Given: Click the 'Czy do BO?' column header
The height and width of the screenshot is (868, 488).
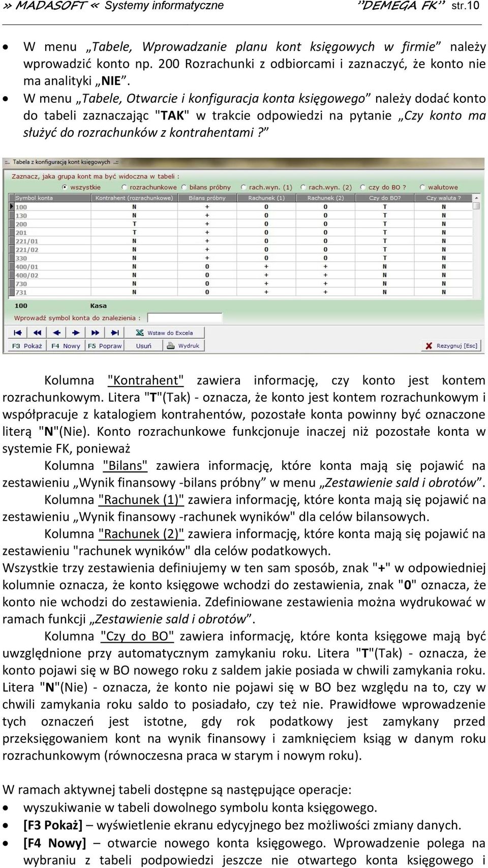Looking at the screenshot, I should click(x=385, y=198).
